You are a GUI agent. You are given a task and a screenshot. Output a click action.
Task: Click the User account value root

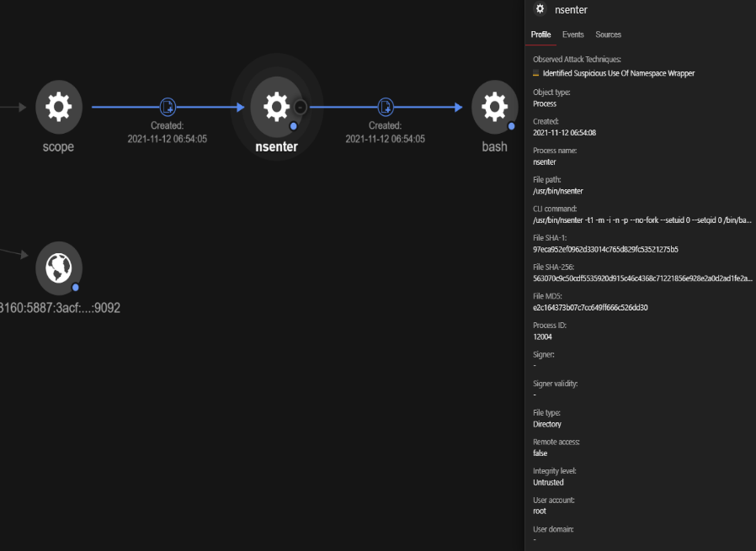click(x=540, y=511)
